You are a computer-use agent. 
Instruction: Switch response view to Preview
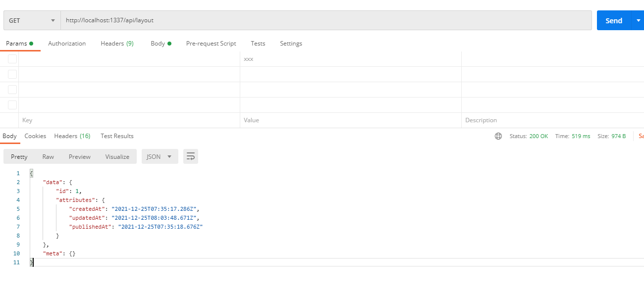tap(79, 156)
